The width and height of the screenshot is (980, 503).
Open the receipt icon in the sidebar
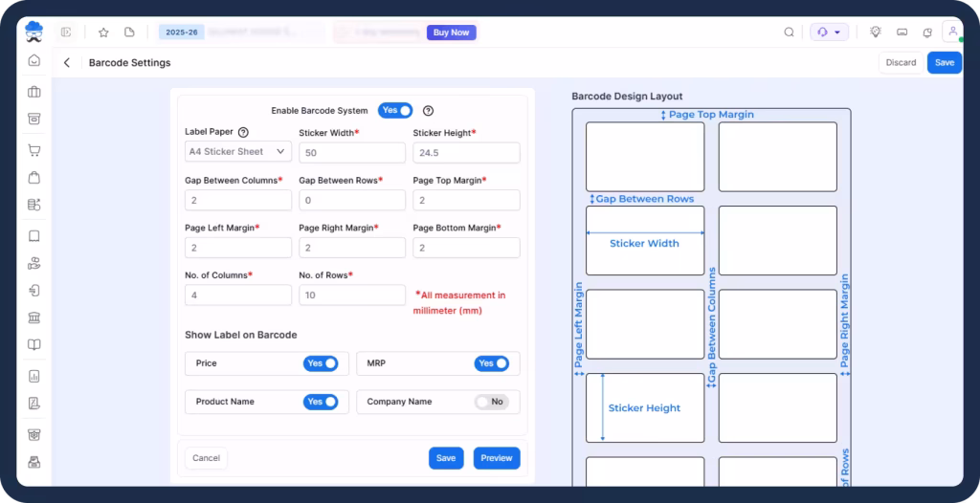pyautogui.click(x=34, y=236)
